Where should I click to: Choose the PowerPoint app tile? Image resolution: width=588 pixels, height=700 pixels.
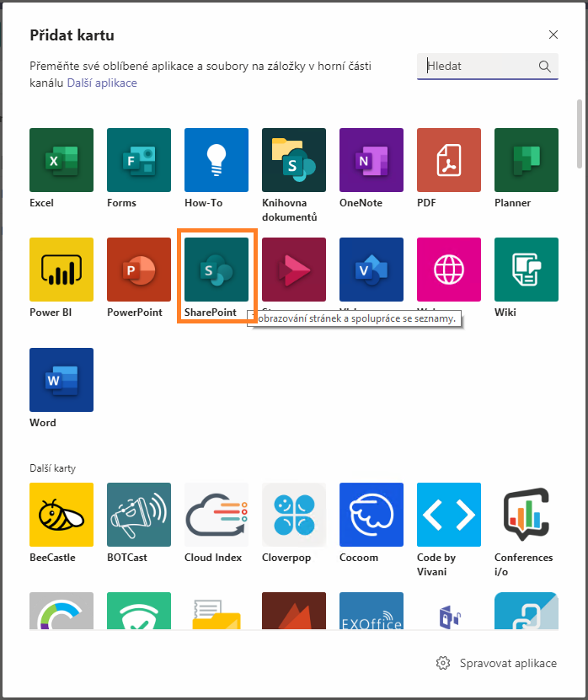click(x=139, y=270)
